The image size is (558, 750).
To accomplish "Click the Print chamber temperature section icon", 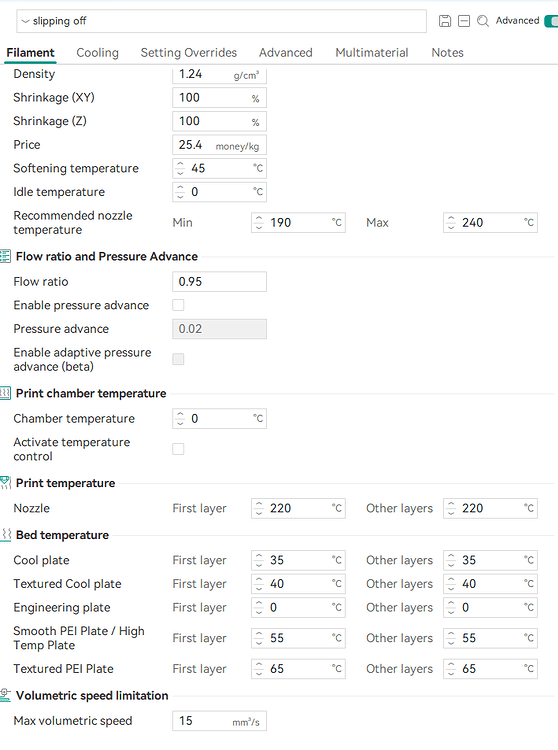I will pos(5,393).
